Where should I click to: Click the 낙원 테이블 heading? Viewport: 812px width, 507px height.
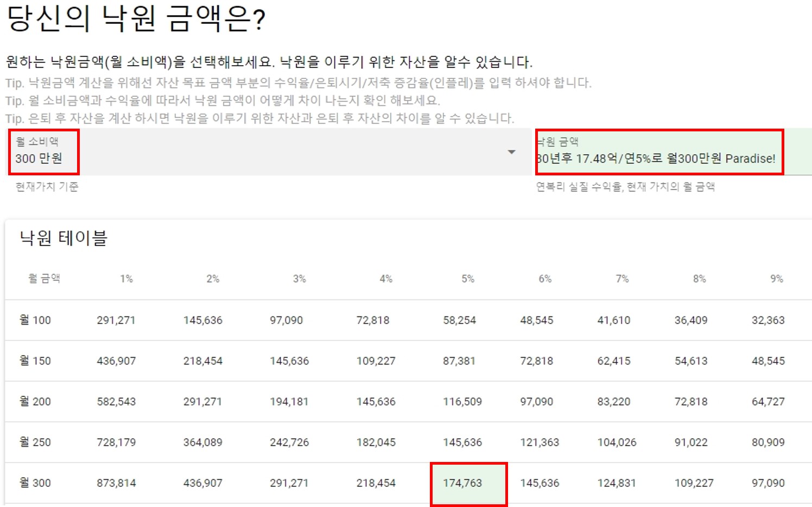[64, 238]
